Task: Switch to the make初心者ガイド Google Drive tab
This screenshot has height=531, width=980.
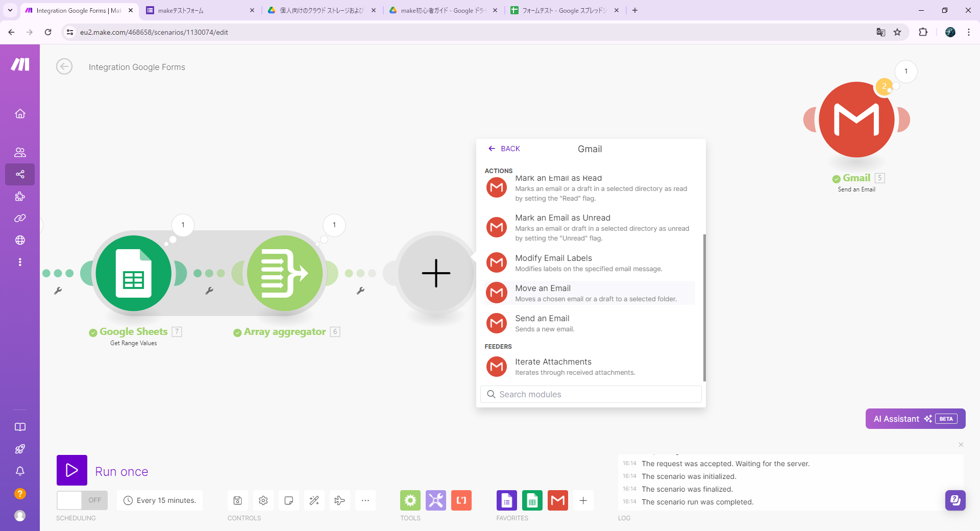Action: pyautogui.click(x=443, y=10)
